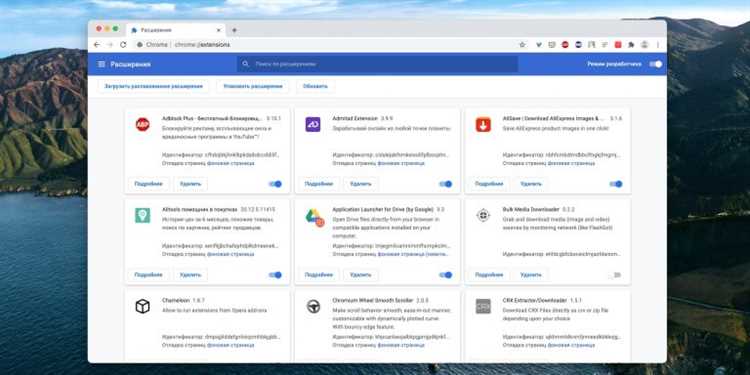The image size is (750, 375).
Task: Open a new tab with the plus icon
Action: click(x=234, y=30)
